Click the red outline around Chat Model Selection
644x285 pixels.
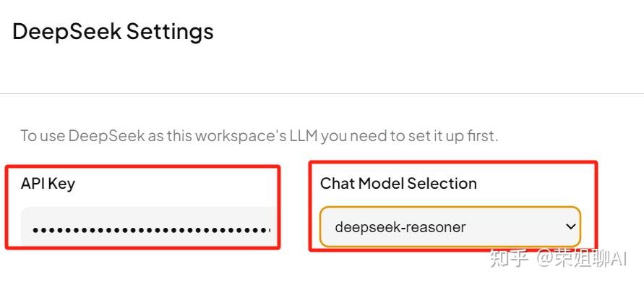point(452,161)
